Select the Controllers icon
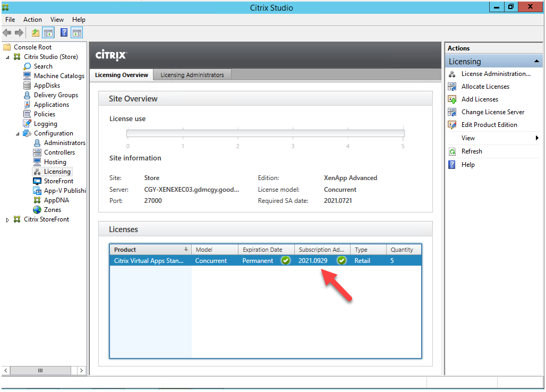 tap(37, 152)
